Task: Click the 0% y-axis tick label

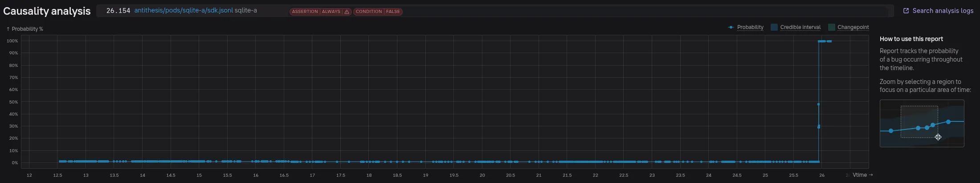Action: tap(15, 163)
